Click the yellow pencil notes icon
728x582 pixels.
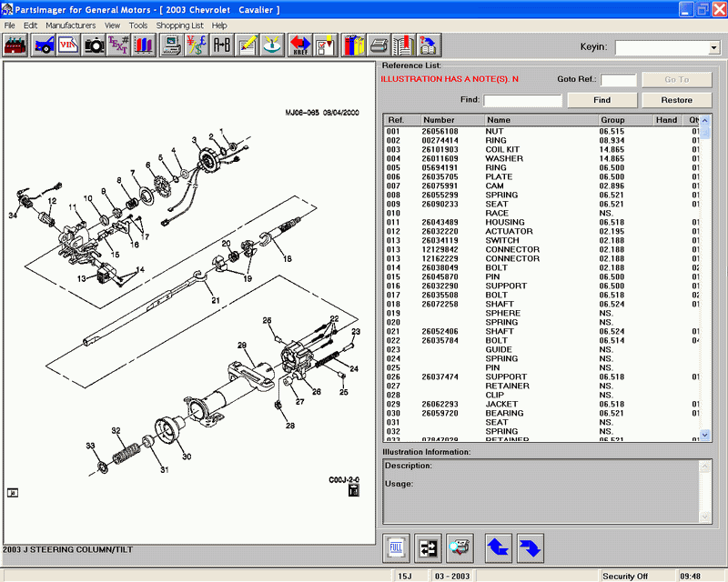tap(247, 45)
